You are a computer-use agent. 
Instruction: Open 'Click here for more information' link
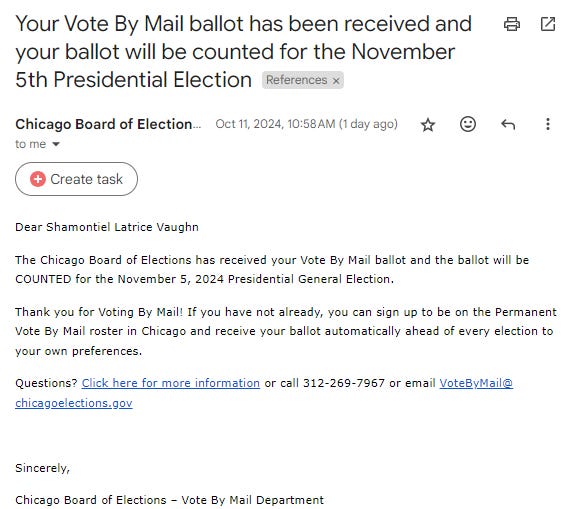[171, 383]
